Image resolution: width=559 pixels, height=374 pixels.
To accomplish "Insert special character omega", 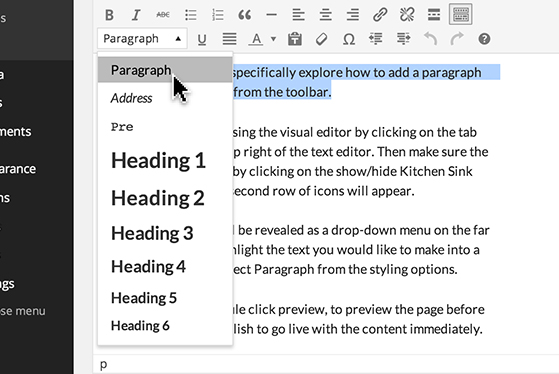I will pyautogui.click(x=349, y=39).
